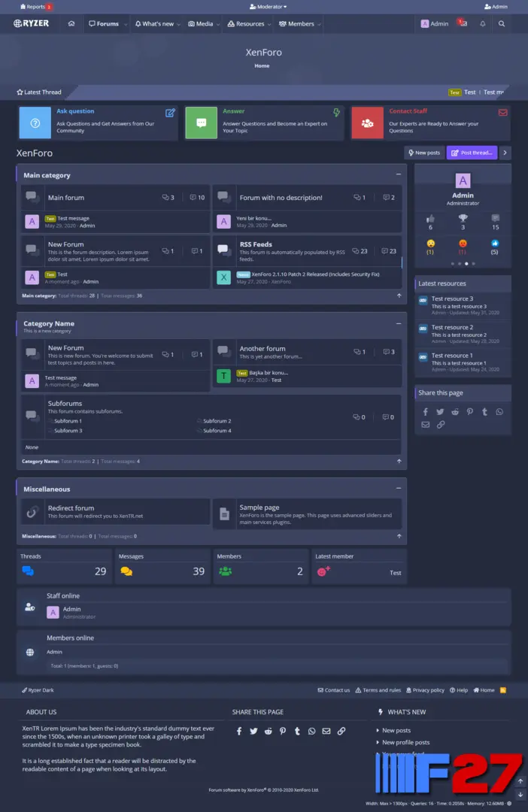Click the Ryzer Dark style chooser
Viewport: 528px width, 812px height.
click(x=38, y=690)
